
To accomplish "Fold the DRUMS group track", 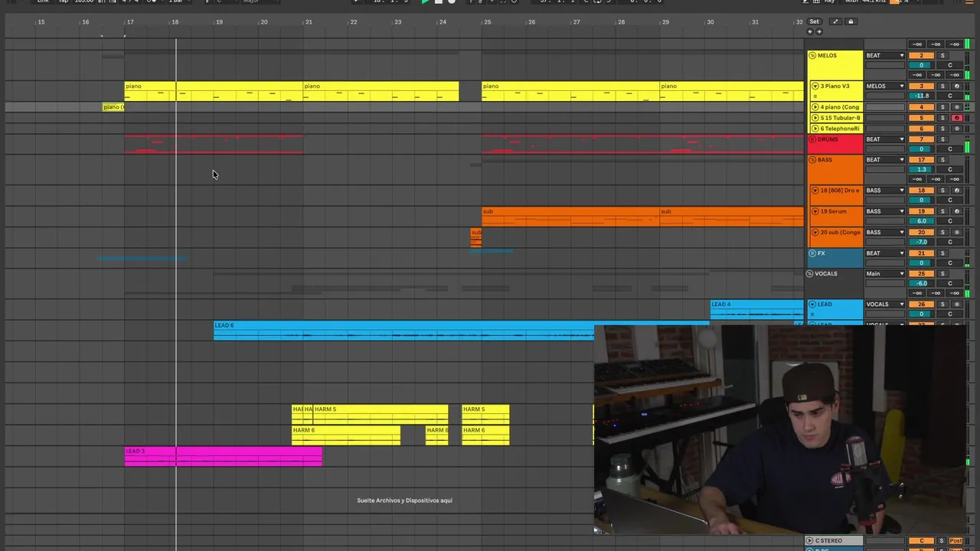I will click(812, 139).
